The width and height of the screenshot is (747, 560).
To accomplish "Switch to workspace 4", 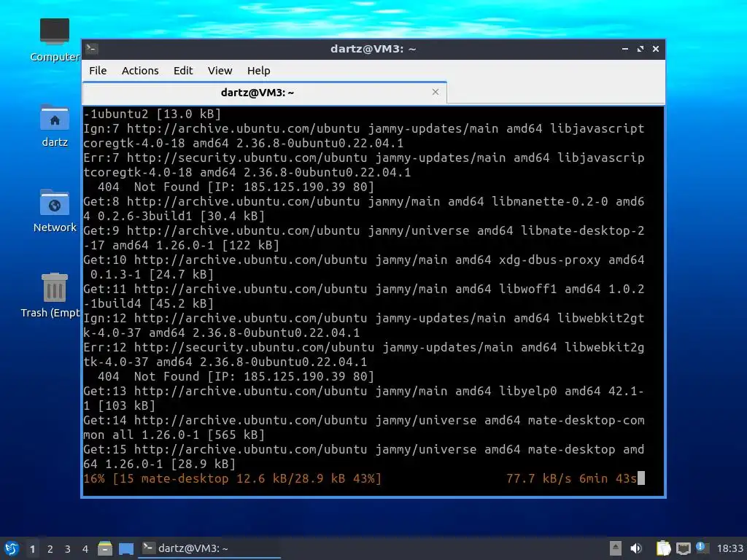I will pos(85,549).
